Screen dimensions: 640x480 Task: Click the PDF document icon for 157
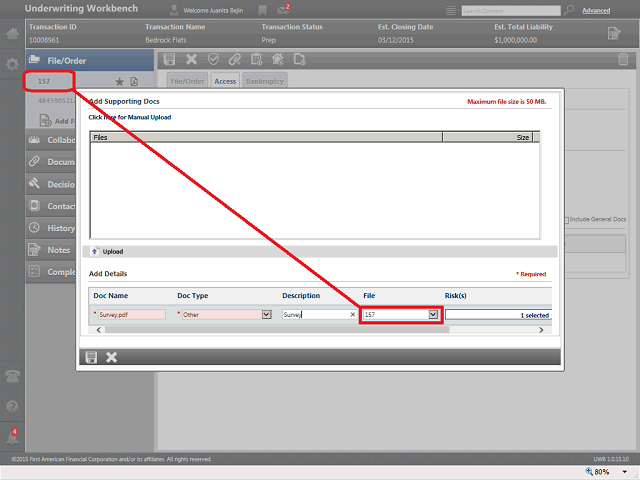[134, 82]
